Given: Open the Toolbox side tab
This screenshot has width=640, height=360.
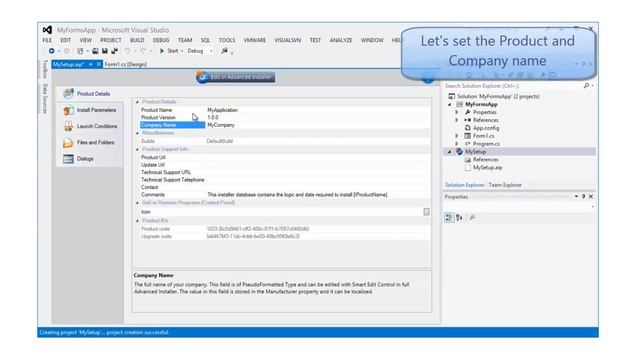Looking at the screenshot, I should [45, 69].
